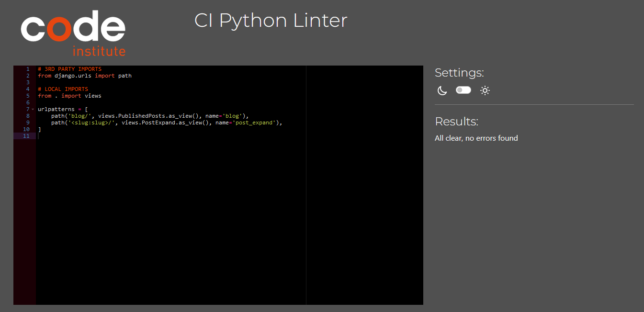Viewport: 644px width, 312px height.
Task: Click the 'from . import views' line
Action: pyautogui.click(x=70, y=96)
